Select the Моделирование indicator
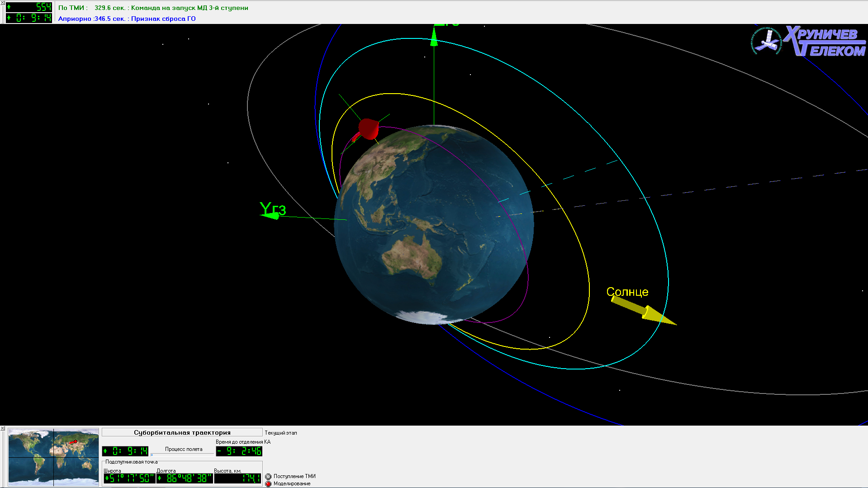Viewport: 868px width, 488px height. pyautogui.click(x=268, y=483)
